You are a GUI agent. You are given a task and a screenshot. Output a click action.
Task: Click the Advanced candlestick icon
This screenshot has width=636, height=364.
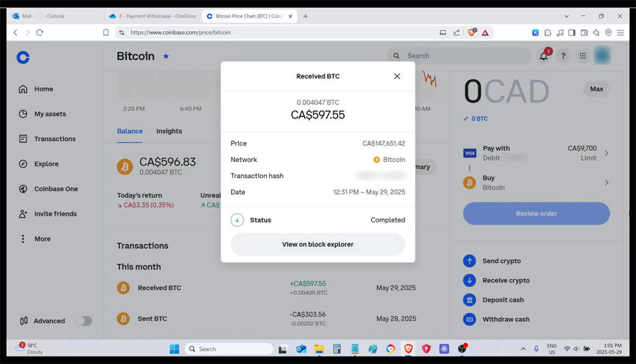tap(23, 321)
